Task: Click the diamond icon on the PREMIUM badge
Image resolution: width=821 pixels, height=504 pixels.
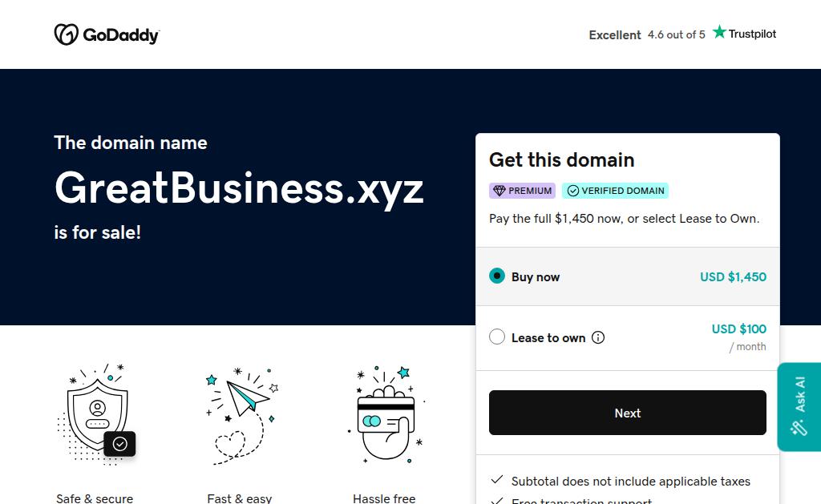Action: click(499, 191)
